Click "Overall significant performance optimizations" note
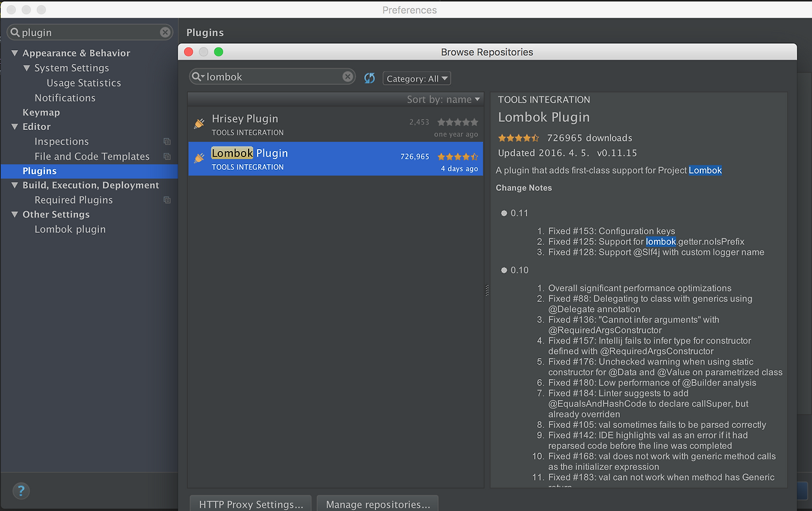812x511 pixels. tap(639, 288)
